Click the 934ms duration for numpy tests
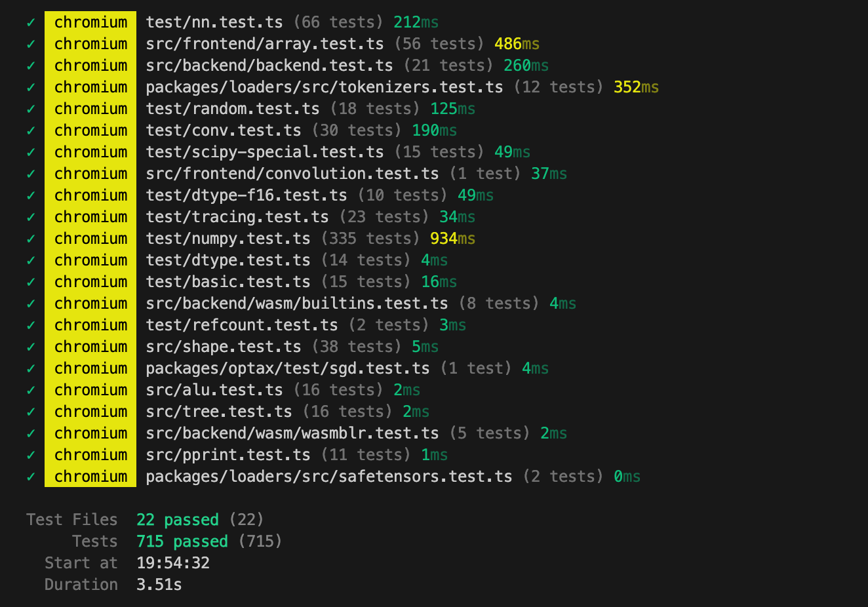The height and width of the screenshot is (607, 868). point(452,239)
